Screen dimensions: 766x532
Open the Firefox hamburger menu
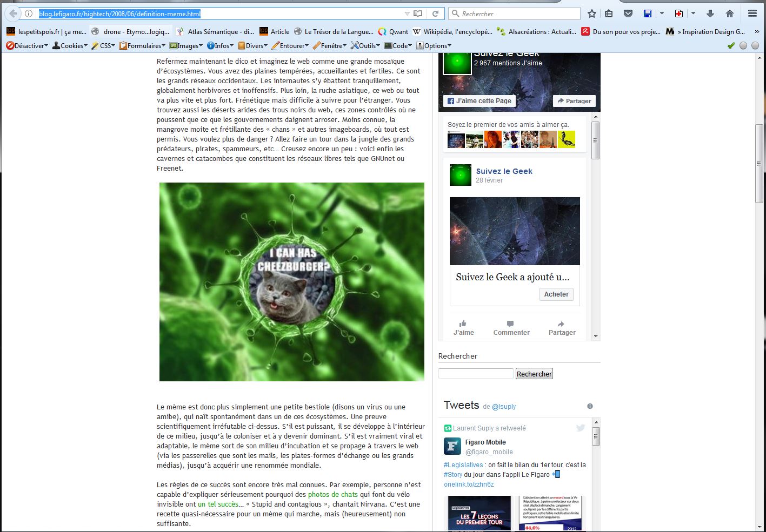click(752, 14)
